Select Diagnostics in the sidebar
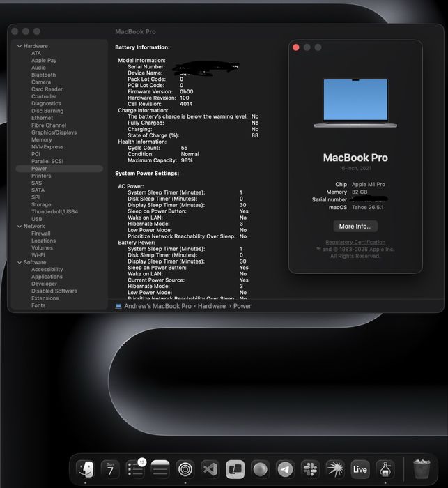This screenshot has height=488, width=448. click(x=46, y=103)
